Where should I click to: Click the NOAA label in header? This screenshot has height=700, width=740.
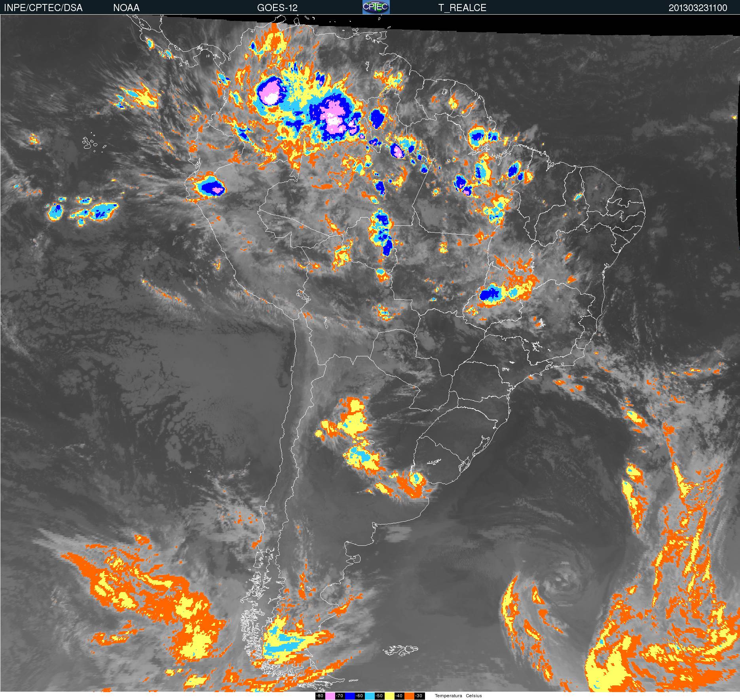pos(126,8)
